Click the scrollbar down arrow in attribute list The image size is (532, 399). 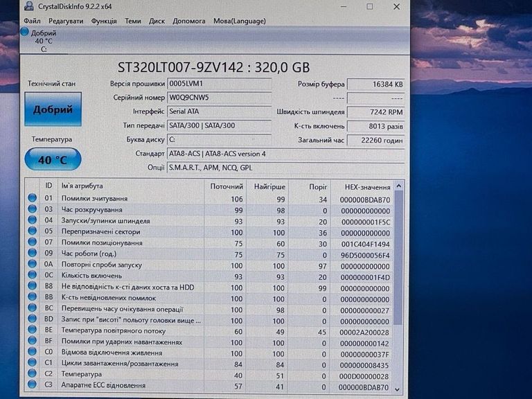tap(398, 389)
